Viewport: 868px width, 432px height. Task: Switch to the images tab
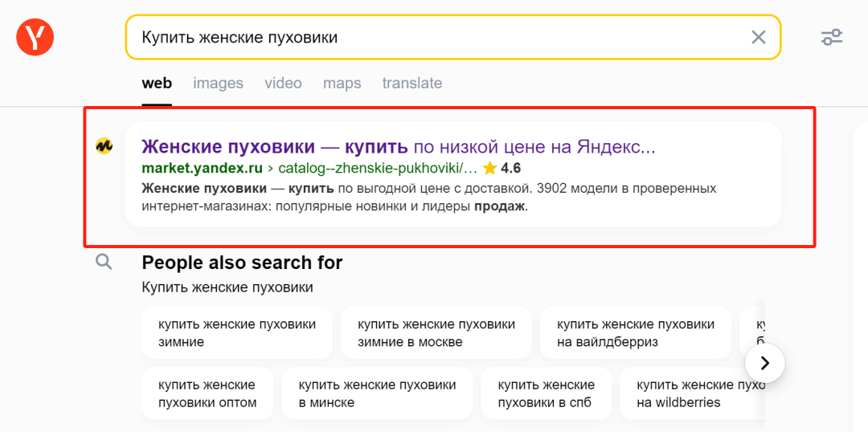[218, 84]
